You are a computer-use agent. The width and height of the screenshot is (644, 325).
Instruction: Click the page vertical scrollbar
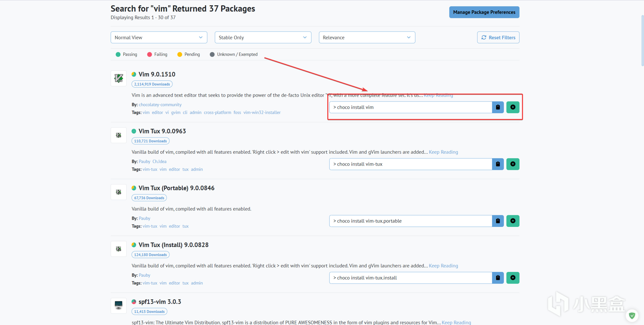click(642, 41)
